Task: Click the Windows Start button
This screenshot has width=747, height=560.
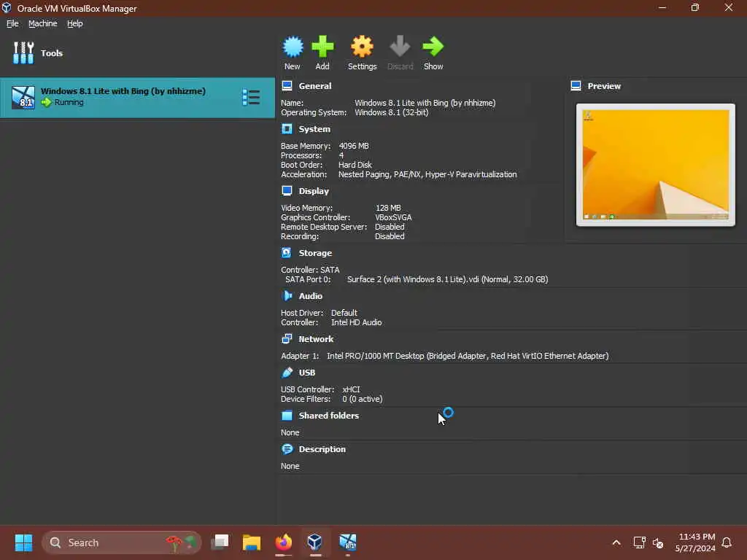Action: (23, 542)
